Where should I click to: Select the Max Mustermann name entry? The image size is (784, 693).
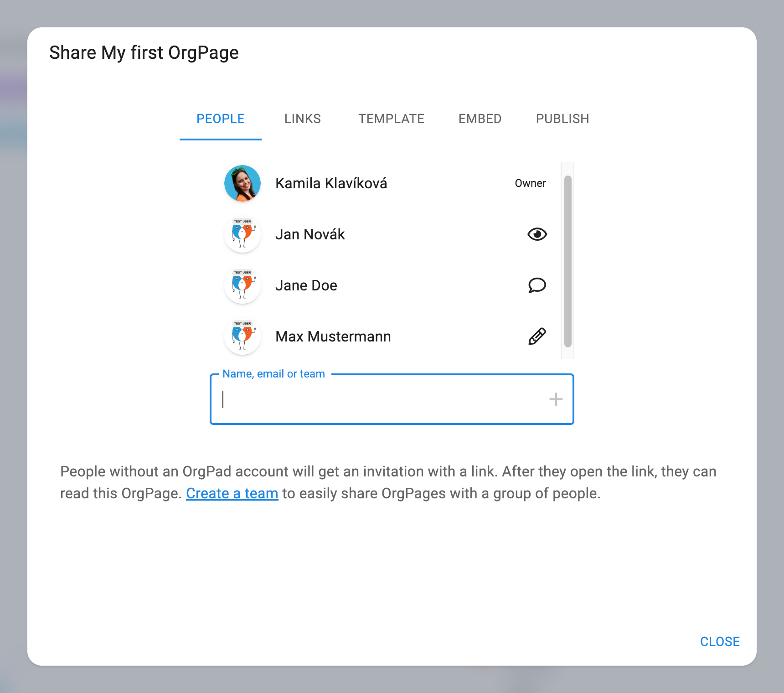(333, 336)
